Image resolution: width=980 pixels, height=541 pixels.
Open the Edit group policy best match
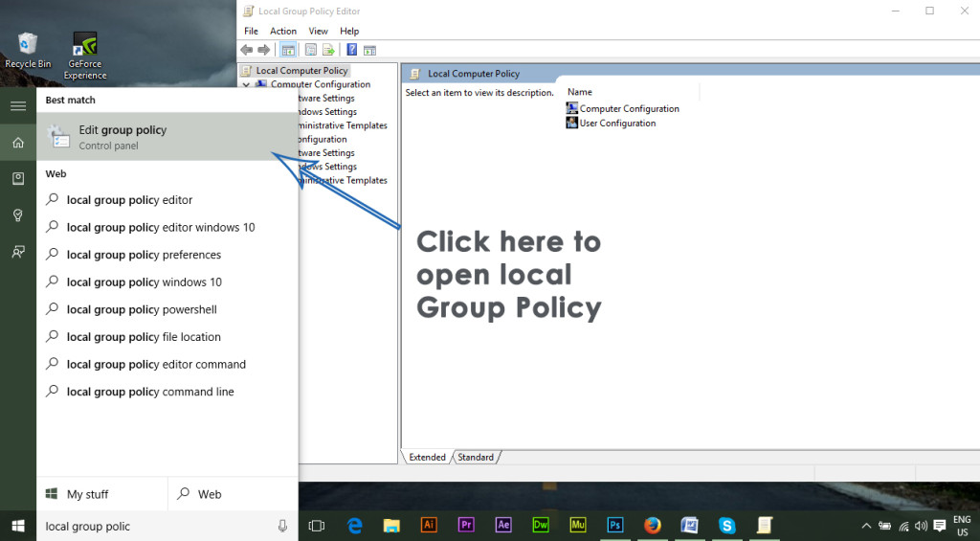[x=167, y=137]
